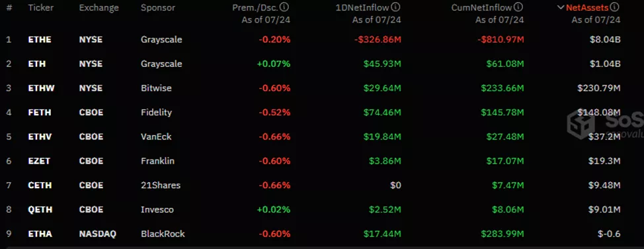Click the Prem./Dsc. info icon
The width and height of the screenshot is (644, 249).
click(x=286, y=7)
